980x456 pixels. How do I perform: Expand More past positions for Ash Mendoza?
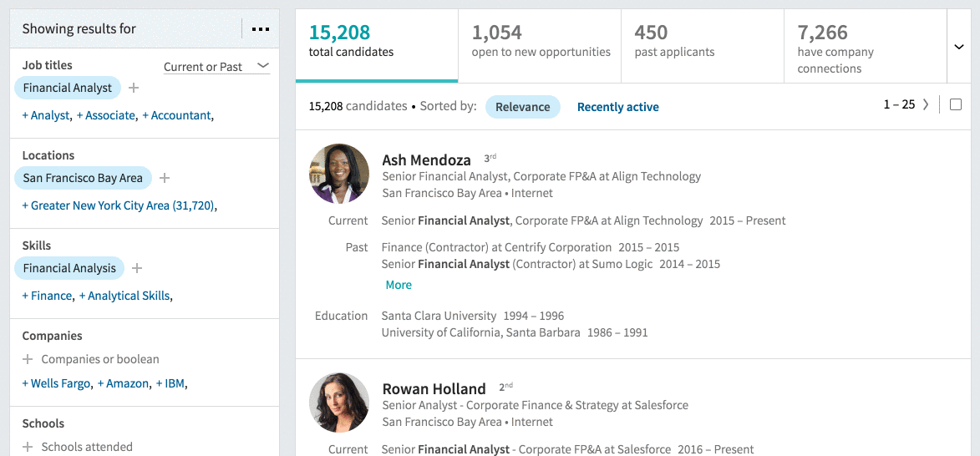(399, 285)
